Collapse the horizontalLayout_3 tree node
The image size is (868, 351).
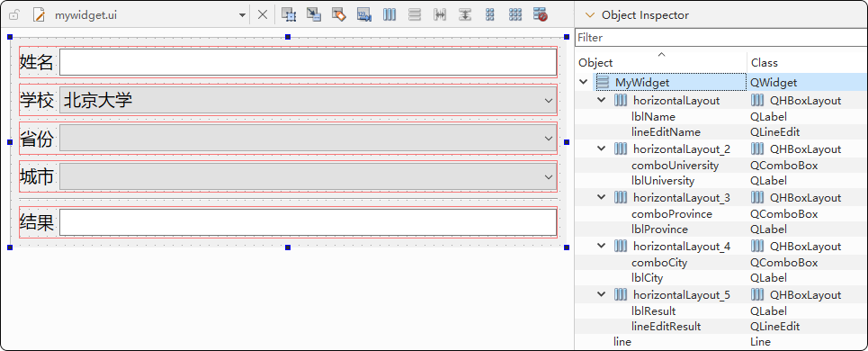(x=602, y=198)
